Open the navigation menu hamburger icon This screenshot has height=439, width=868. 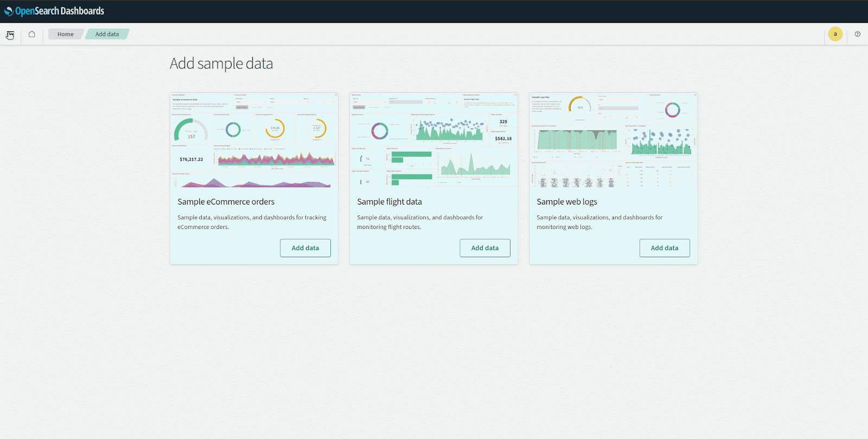[x=10, y=34]
